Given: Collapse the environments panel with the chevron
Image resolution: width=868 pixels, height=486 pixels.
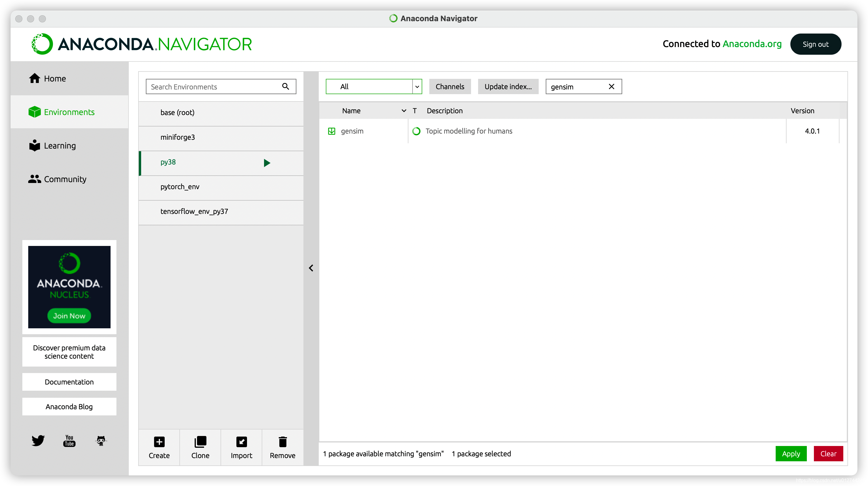Looking at the screenshot, I should click(311, 268).
